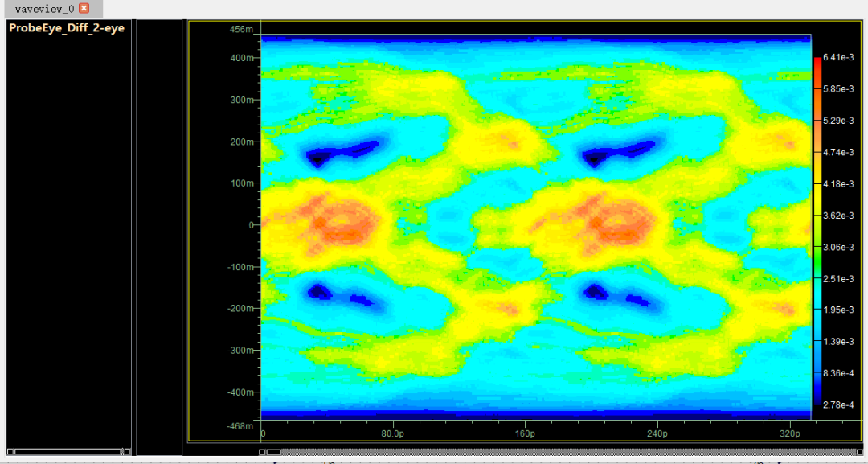Click the 400m Y-axis label
Viewport: 868px width, 464px height.
tap(241, 58)
